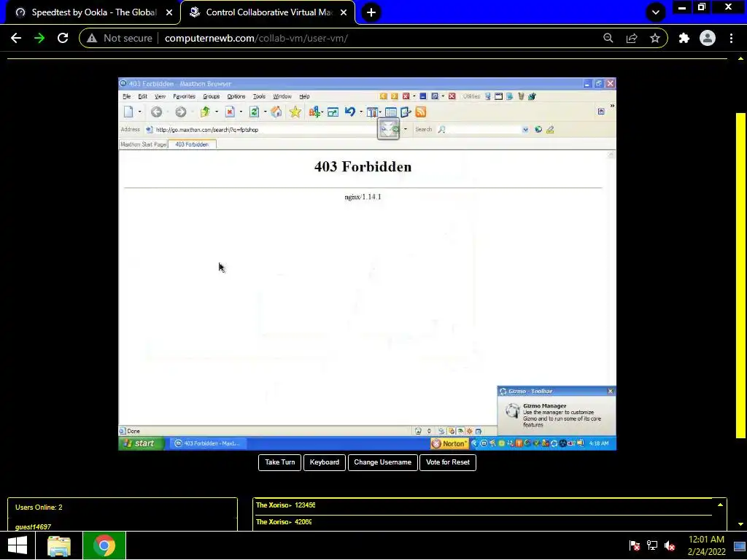Click the magnifier icon in Maxthon search box

(441, 130)
